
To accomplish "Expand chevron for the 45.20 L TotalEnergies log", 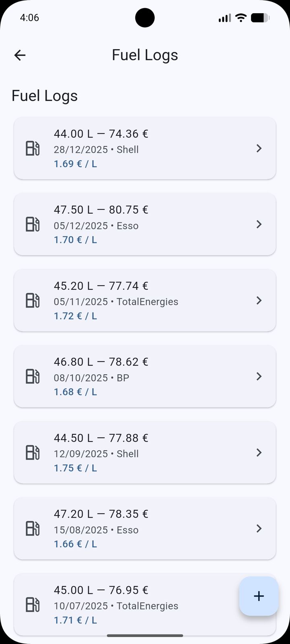I will click(259, 300).
